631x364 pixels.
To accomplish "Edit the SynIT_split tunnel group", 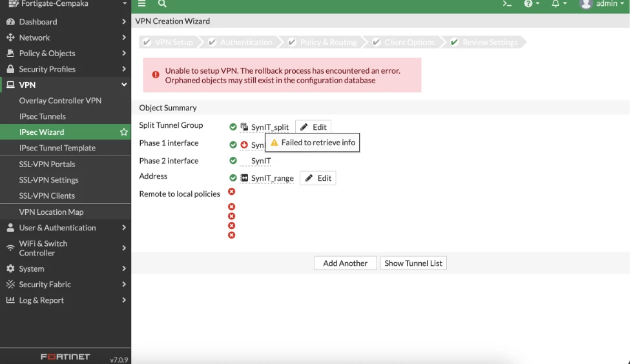I will coord(313,127).
